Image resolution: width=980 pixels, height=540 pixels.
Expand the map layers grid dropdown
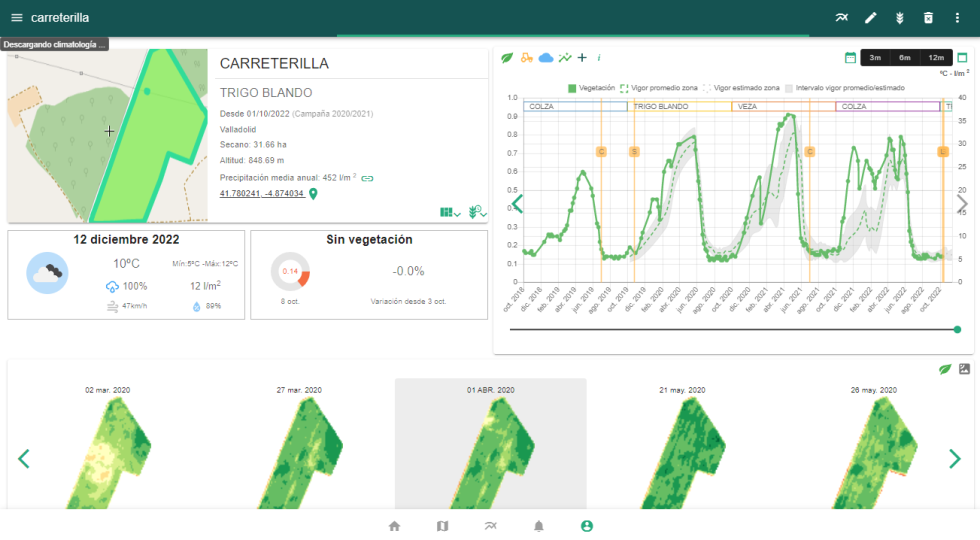[450, 212]
